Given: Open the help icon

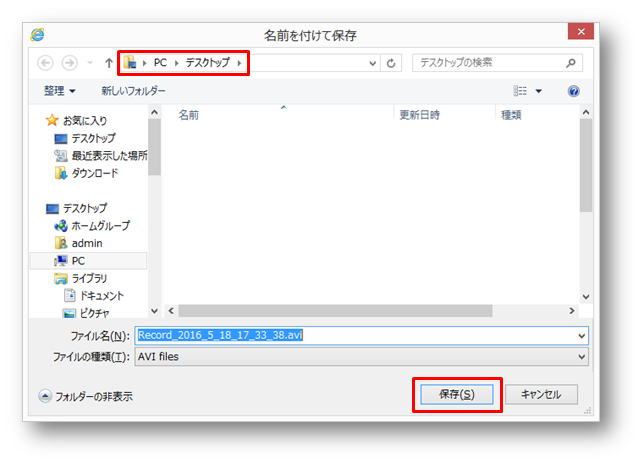Looking at the screenshot, I should [x=574, y=91].
